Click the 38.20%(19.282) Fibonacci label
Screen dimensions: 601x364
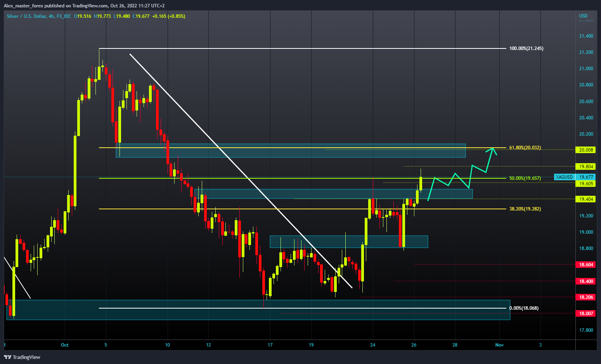click(x=525, y=209)
